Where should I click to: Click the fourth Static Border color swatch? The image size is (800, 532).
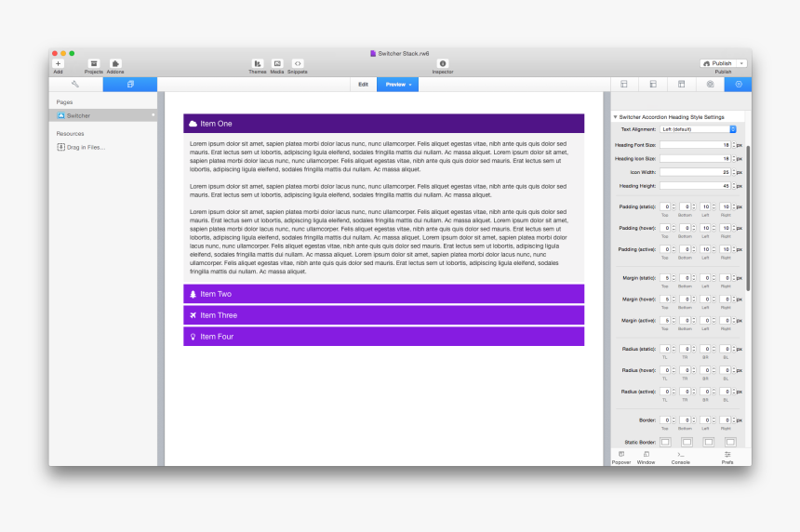point(730,442)
